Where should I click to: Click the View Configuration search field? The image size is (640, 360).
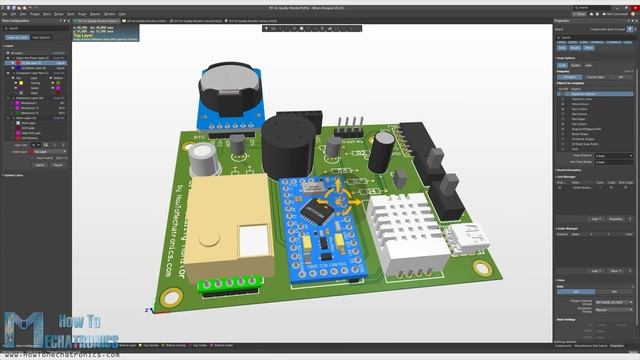pyautogui.click(x=35, y=29)
